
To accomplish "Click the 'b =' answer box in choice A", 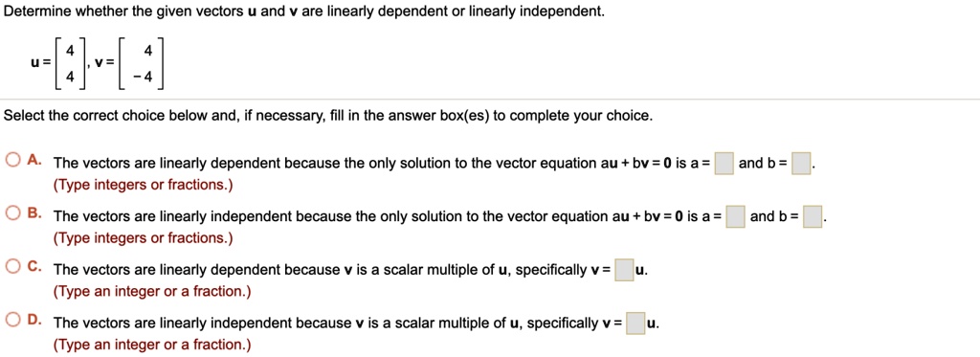I will (x=801, y=164).
